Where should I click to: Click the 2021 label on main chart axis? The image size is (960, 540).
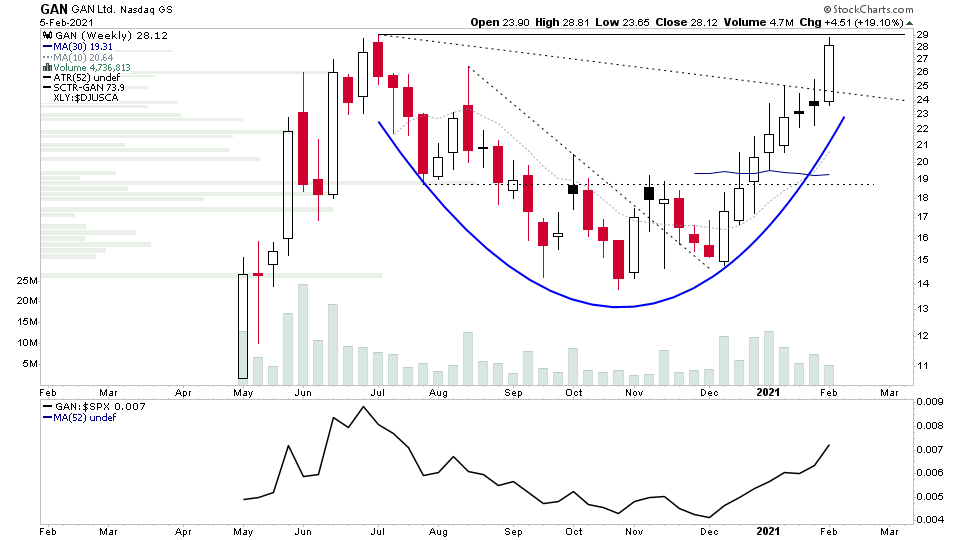[x=768, y=392]
